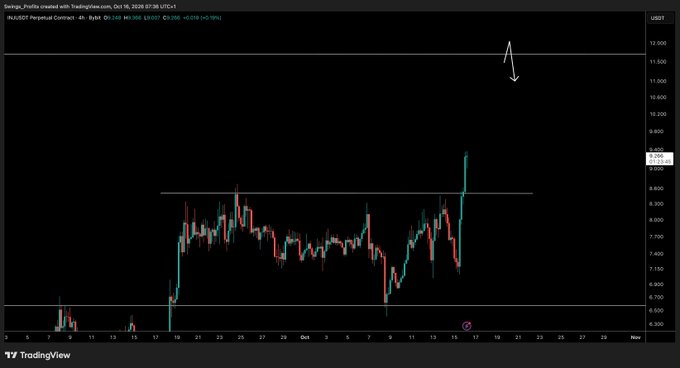680x368 pixels.
Task: Click the 8.300 price axis label
Action: [657, 204]
